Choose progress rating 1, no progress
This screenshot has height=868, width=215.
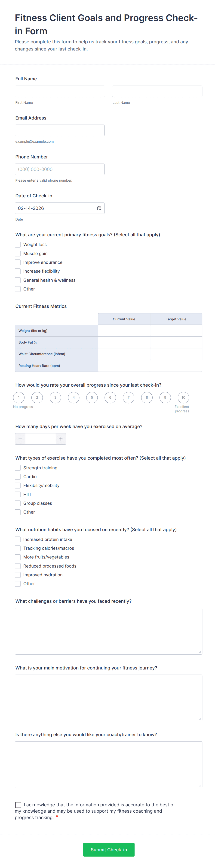(x=19, y=398)
